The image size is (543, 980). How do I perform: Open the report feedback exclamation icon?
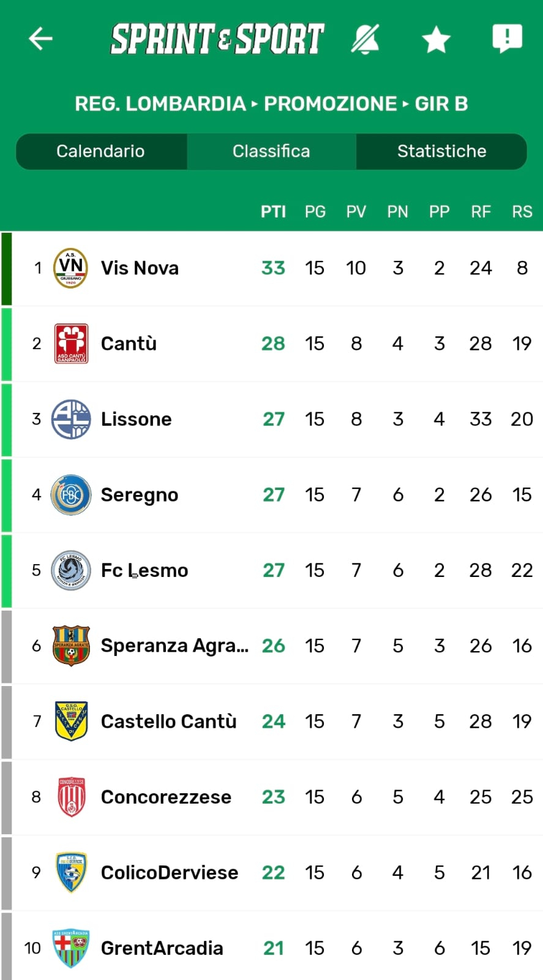point(507,39)
